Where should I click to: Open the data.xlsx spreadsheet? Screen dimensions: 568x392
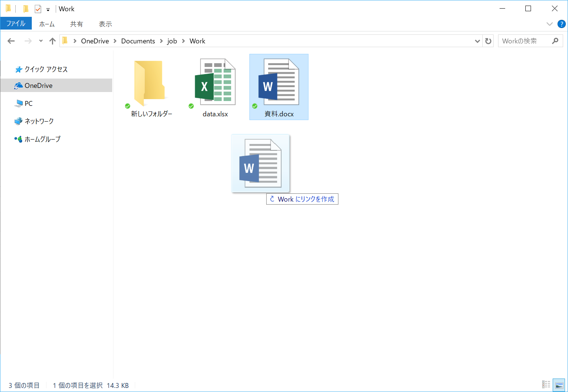pyautogui.click(x=215, y=82)
